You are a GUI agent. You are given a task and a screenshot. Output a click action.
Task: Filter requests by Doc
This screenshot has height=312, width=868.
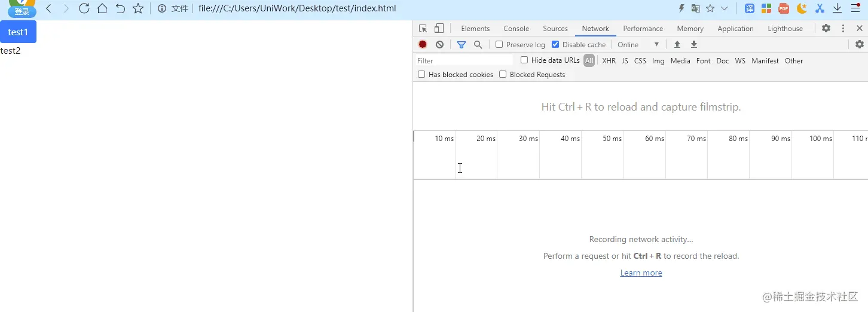723,60
